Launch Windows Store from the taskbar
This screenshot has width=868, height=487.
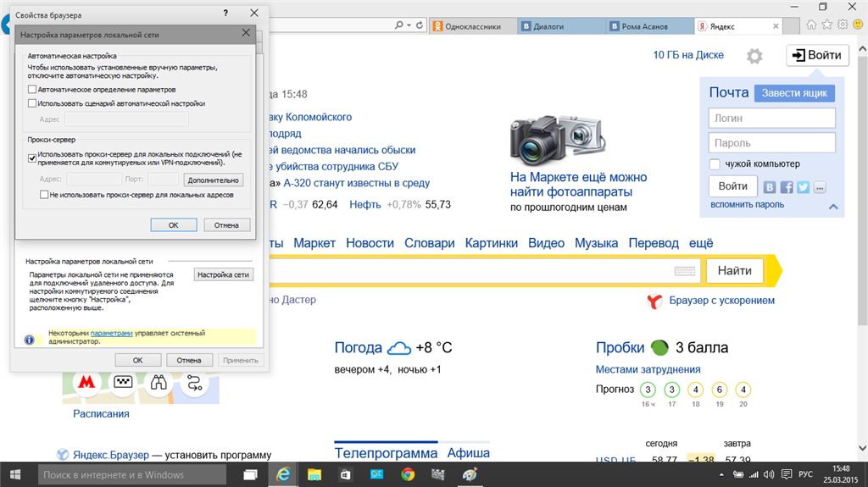coord(346,474)
